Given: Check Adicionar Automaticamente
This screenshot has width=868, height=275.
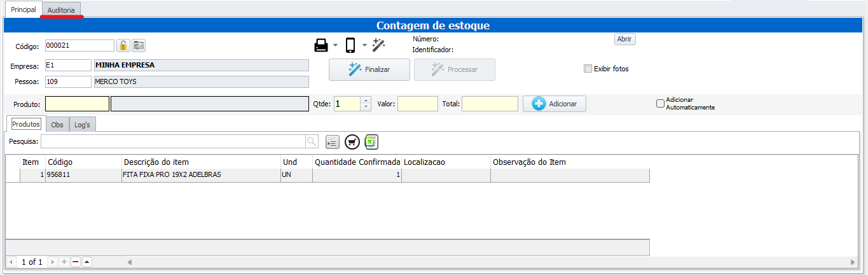Looking at the screenshot, I should 660,104.
